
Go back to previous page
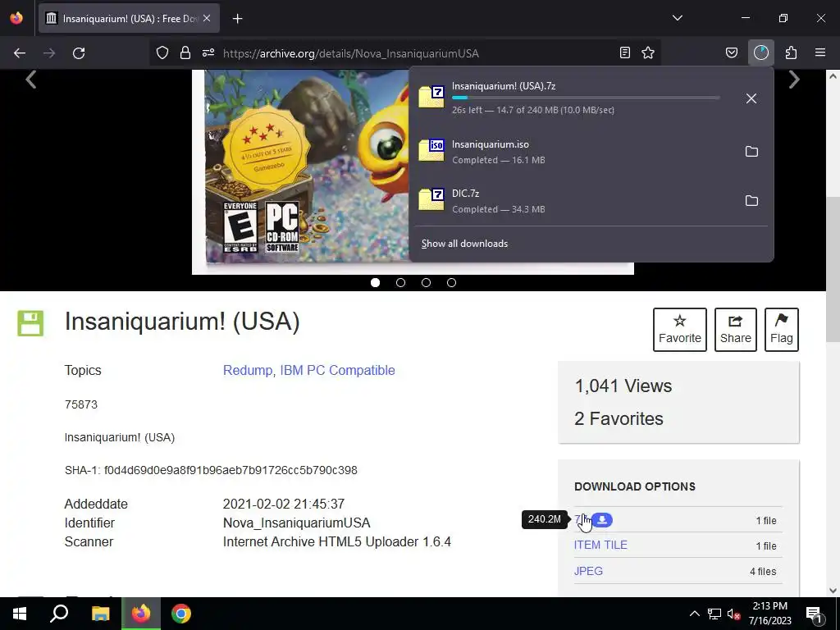coord(20,53)
